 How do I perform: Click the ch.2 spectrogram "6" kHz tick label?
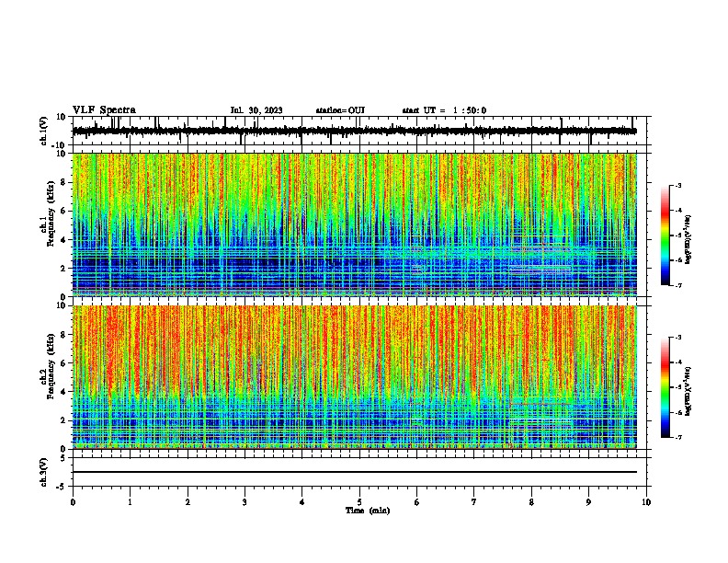click(x=63, y=363)
